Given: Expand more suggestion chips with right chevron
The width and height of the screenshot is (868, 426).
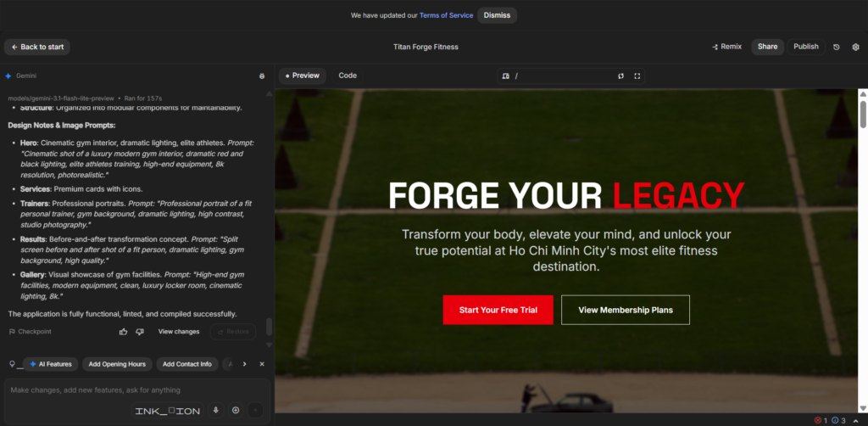Looking at the screenshot, I should coord(244,364).
